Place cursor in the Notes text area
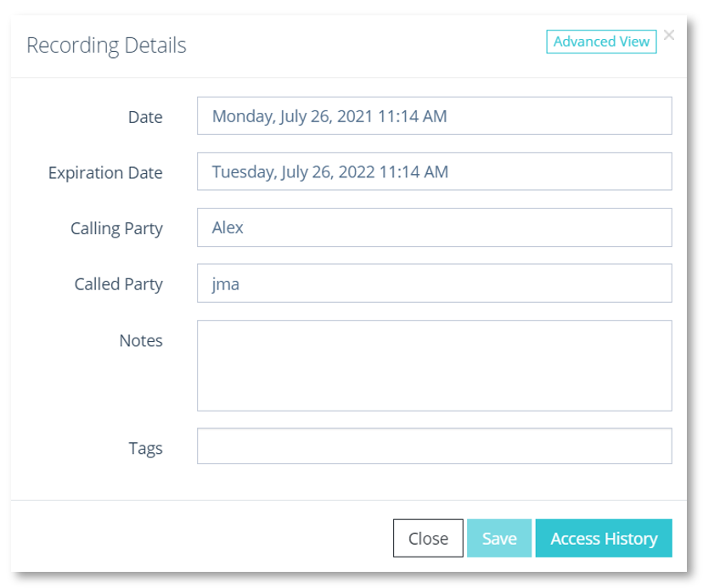Viewport: 703px width, 588px height. (434, 366)
